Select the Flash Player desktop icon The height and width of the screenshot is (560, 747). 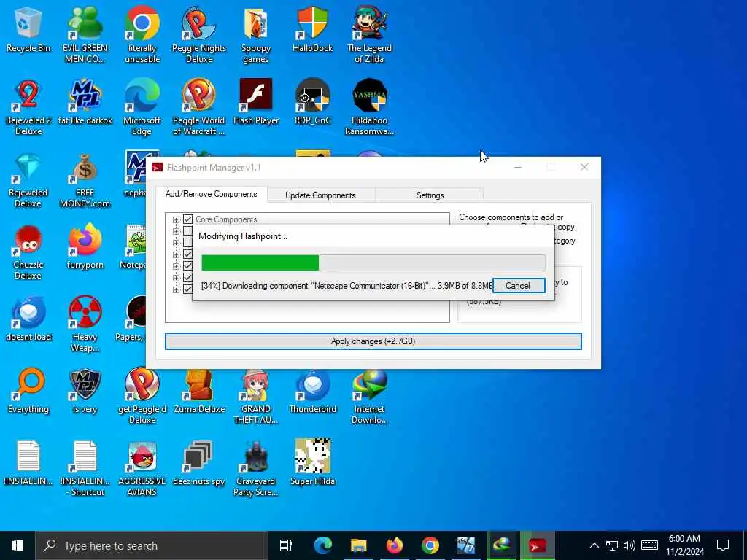pyautogui.click(x=256, y=102)
